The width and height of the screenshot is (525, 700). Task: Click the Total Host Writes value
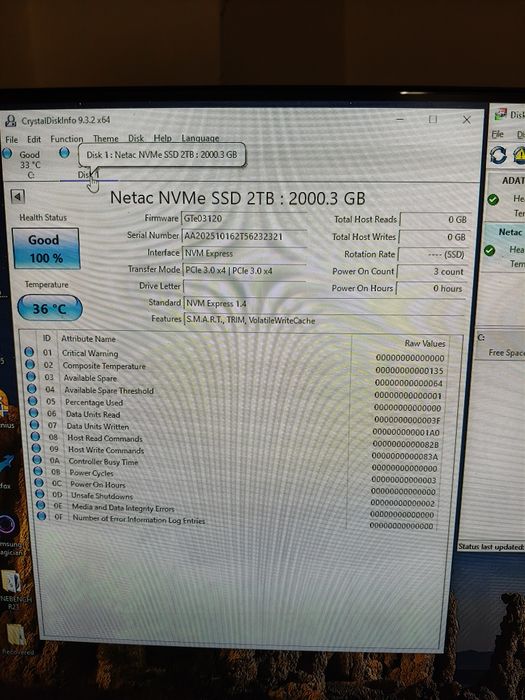(434, 237)
